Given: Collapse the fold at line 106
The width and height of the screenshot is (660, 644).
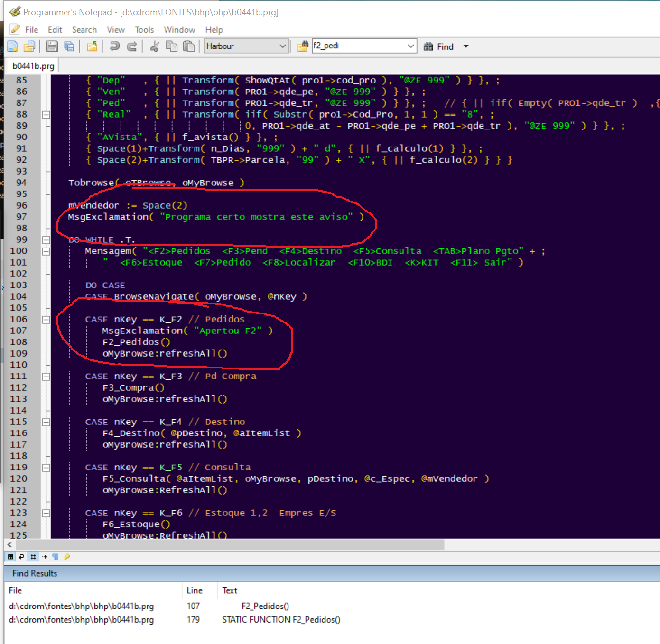Looking at the screenshot, I should point(46,320).
